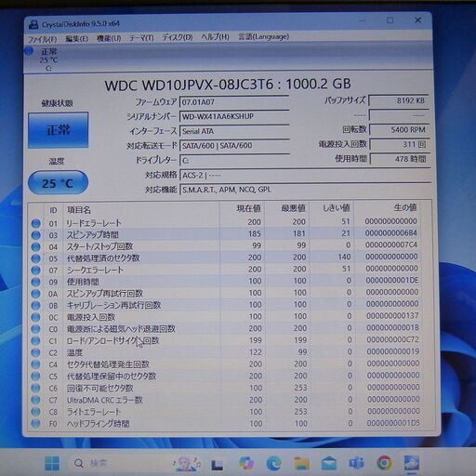
Task: Click the 生の値 column header
Action: pyautogui.click(x=404, y=207)
